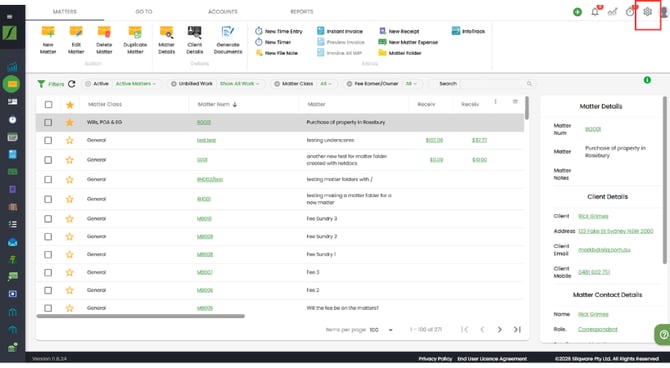670x368 pixels.
Task: Tick the checkbox for Wills, POA & EG row
Action: click(48, 122)
